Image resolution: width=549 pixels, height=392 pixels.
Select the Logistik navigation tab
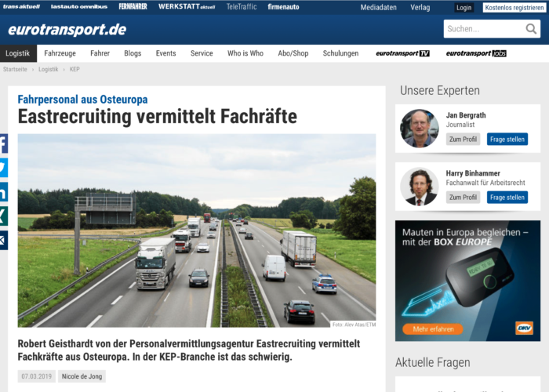pos(18,53)
